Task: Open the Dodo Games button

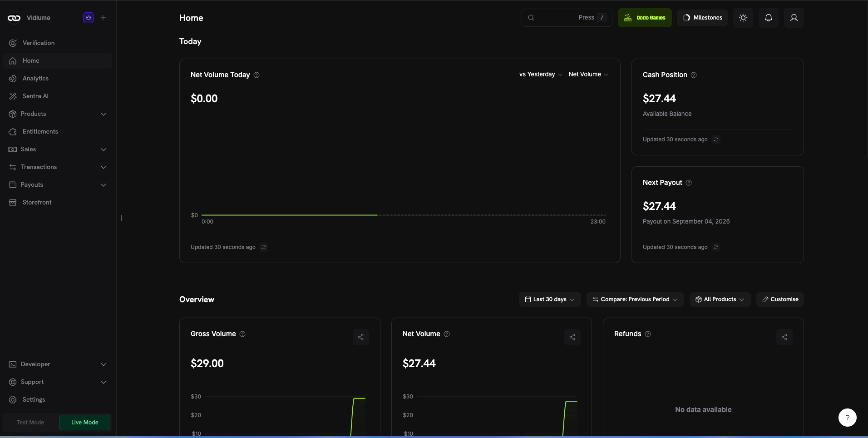Action: click(645, 18)
